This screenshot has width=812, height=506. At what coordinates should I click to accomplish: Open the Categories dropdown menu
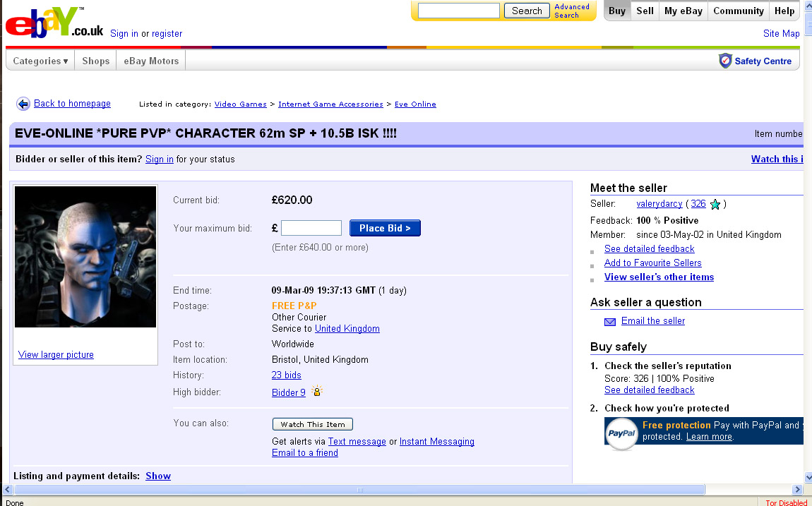[x=40, y=61]
